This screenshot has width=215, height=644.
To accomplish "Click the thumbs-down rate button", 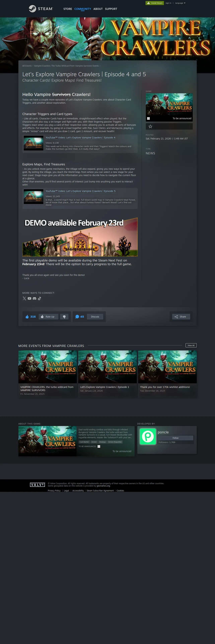I will (64, 317).
